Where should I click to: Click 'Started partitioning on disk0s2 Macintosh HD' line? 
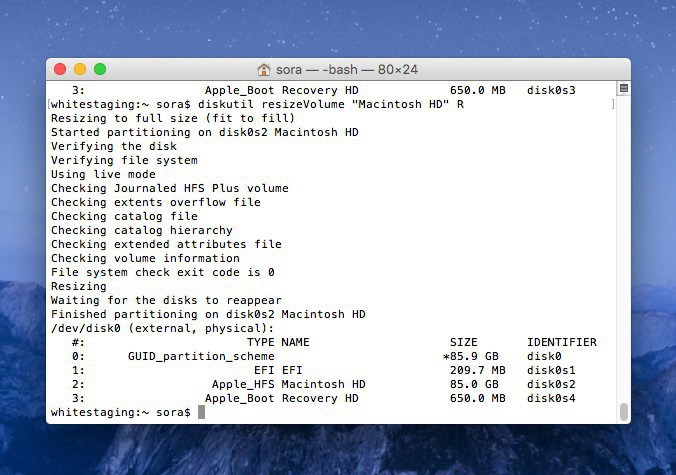tap(205, 132)
